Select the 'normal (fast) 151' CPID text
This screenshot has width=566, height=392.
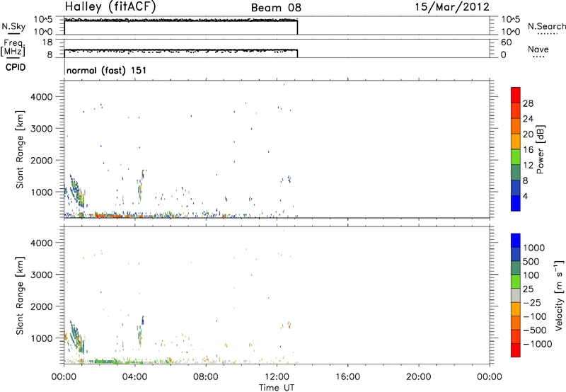tap(107, 70)
